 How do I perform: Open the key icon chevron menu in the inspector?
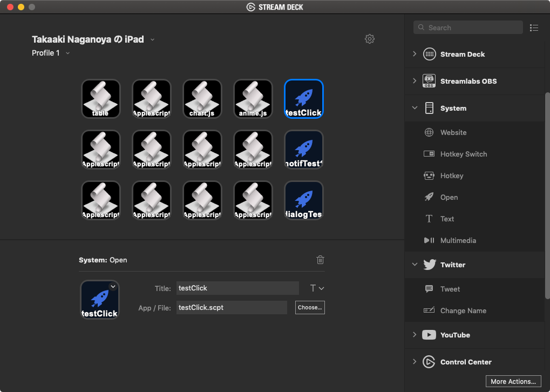(x=113, y=286)
